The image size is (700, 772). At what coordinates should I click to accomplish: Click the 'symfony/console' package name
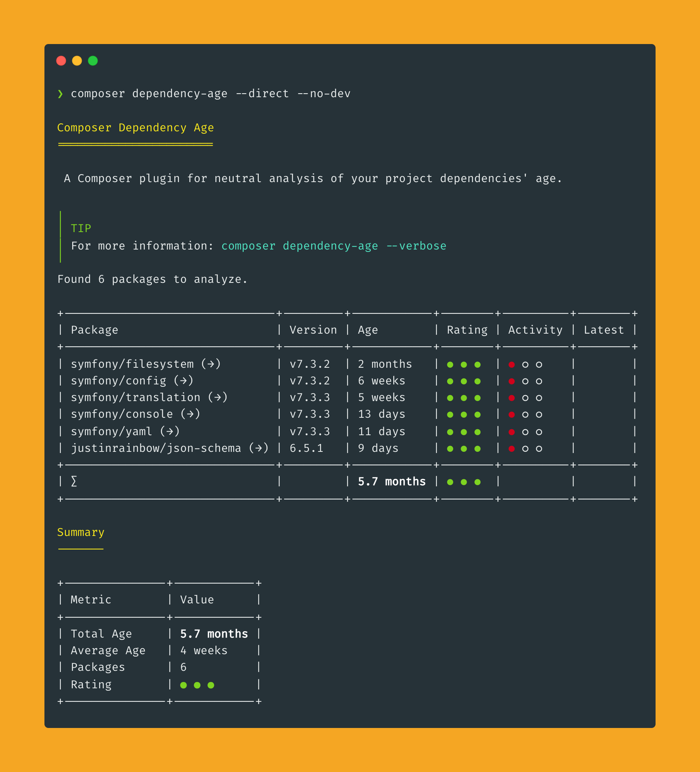[x=122, y=414]
